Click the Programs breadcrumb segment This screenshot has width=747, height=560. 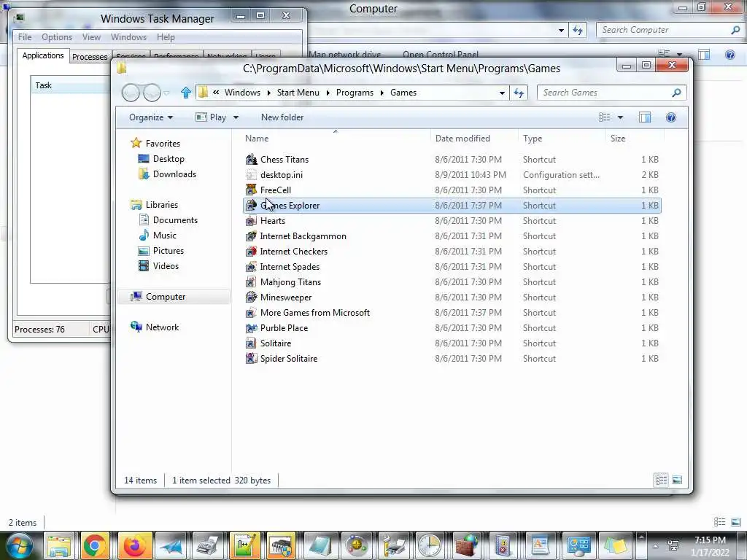coord(355,93)
